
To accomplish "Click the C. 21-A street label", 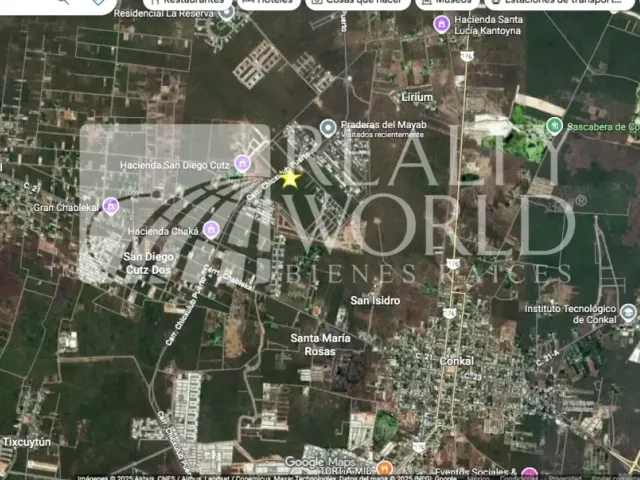I will point(547,357).
